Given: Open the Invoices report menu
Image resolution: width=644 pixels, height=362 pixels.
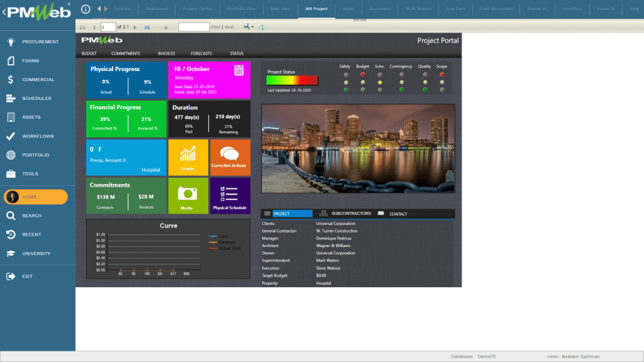Looking at the screenshot, I should click(x=166, y=53).
